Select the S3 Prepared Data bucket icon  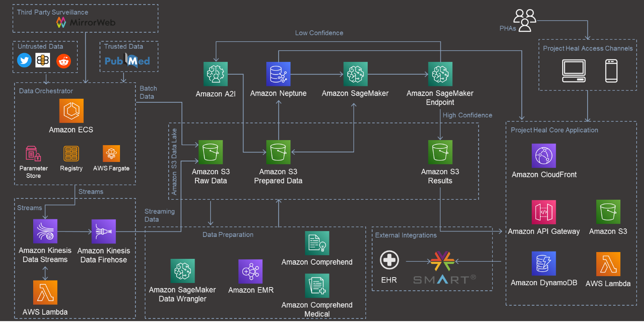[278, 152]
